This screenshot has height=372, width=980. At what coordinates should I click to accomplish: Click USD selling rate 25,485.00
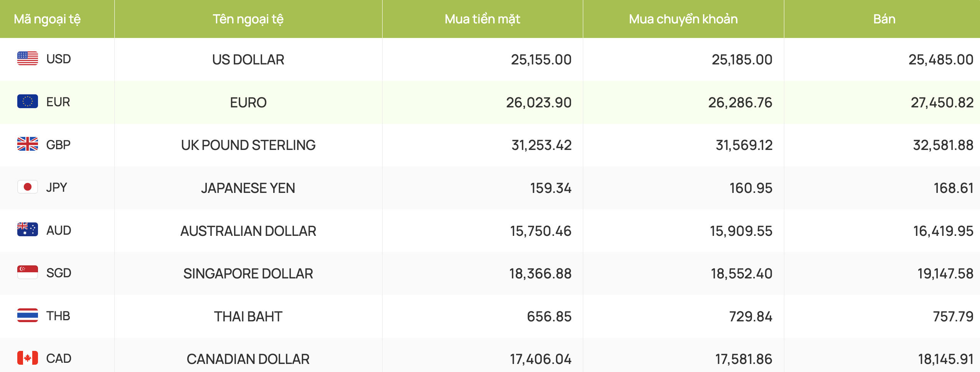click(x=941, y=60)
